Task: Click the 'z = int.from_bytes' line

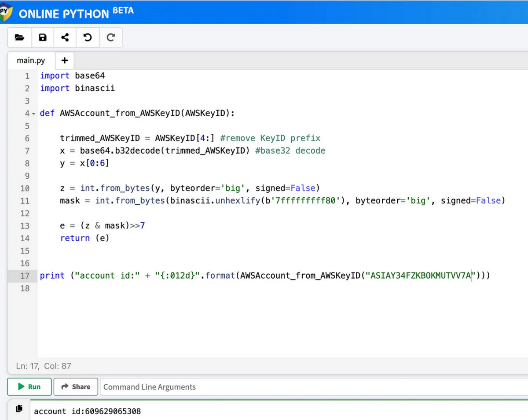Action: [x=190, y=188]
